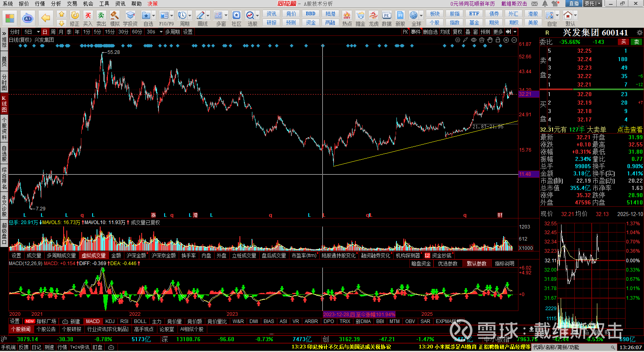644x352 pixels.
Task: Click the 资讯 button in toolbar
Action: 272,14
